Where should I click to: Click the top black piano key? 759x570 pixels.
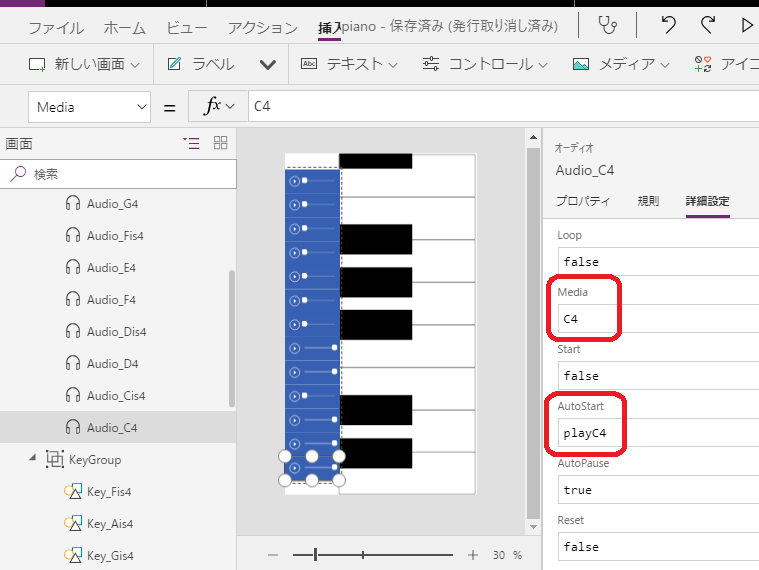pos(376,161)
